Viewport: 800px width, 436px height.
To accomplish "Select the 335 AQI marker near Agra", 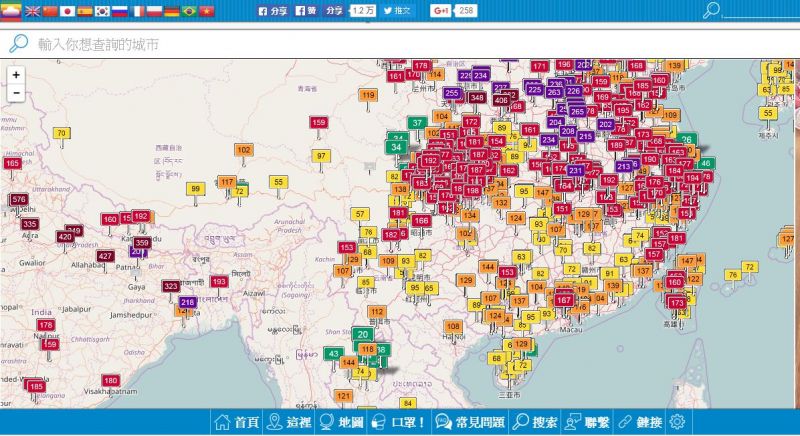I will [x=30, y=224].
